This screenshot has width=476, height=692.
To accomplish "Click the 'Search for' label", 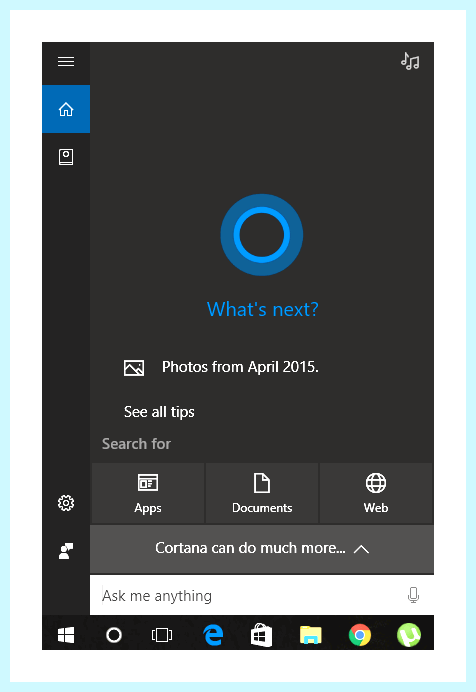I will tap(136, 444).
